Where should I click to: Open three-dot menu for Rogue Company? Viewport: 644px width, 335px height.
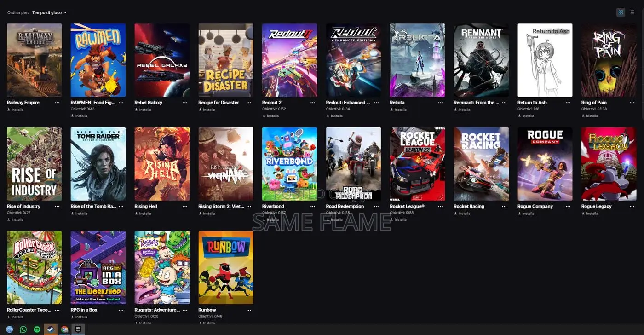click(568, 207)
